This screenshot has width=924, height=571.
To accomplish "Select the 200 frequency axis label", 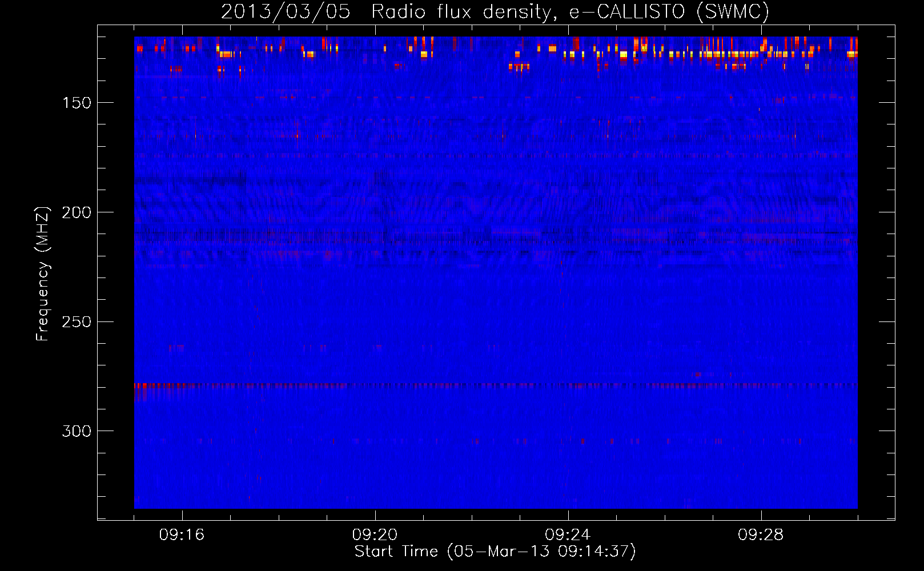I will 77,212.
